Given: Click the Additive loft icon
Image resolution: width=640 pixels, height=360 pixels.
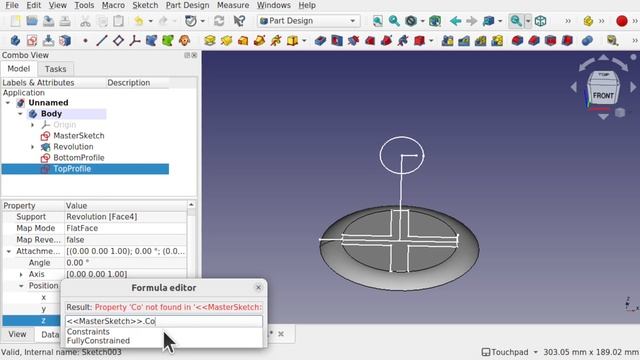Looking at the screenshot, I should (243, 40).
